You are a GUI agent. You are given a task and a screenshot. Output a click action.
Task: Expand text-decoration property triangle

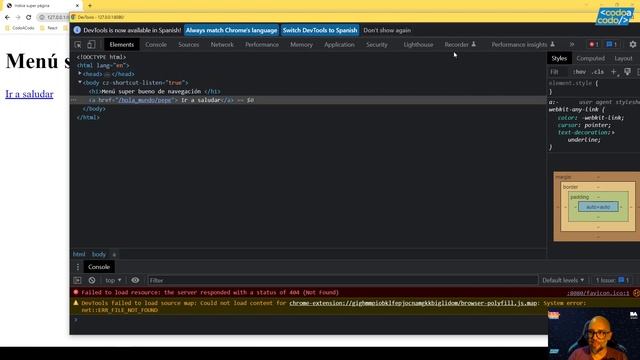tap(613, 133)
